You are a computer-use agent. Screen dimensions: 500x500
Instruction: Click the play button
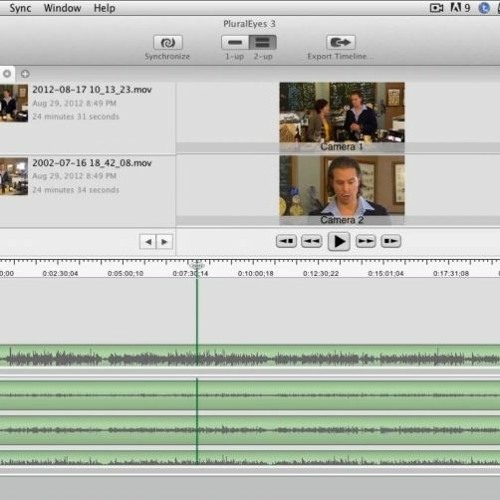(x=339, y=241)
